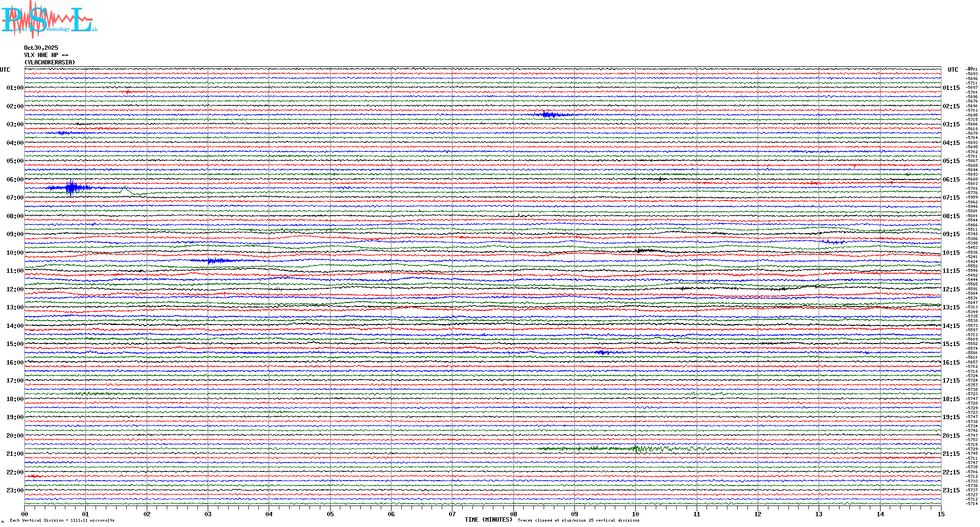The height and width of the screenshot is (527, 980).
Task: Click the small red spike near 01:00 row
Action: [x=128, y=92]
